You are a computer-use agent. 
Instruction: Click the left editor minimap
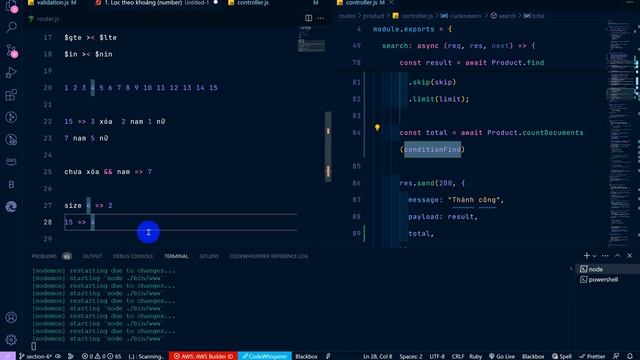(312, 40)
